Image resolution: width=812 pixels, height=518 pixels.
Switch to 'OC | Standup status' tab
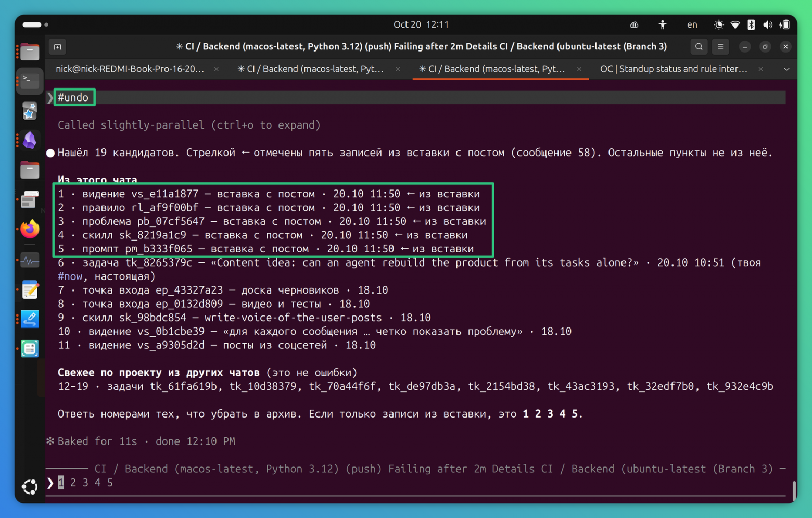tap(674, 69)
